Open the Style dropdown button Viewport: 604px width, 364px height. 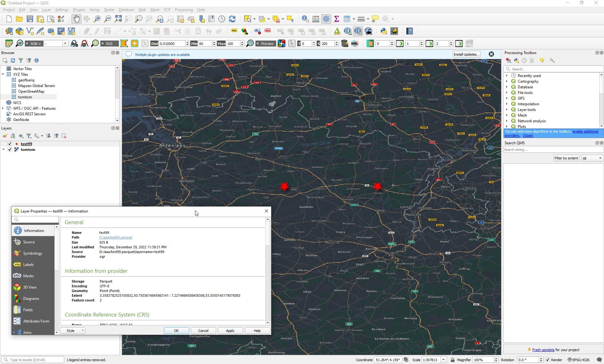click(x=73, y=331)
